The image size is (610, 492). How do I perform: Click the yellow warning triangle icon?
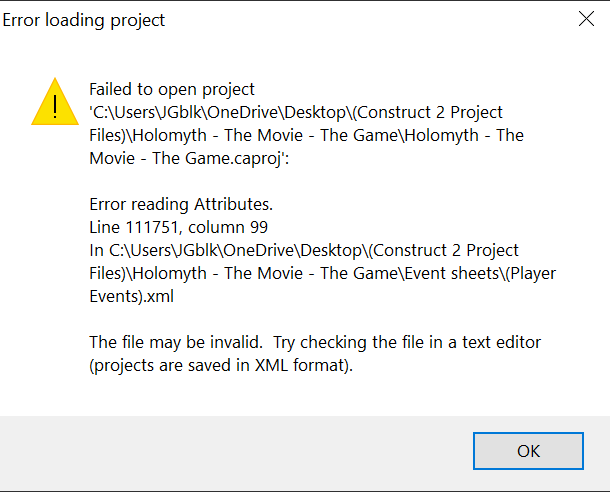click(55, 102)
